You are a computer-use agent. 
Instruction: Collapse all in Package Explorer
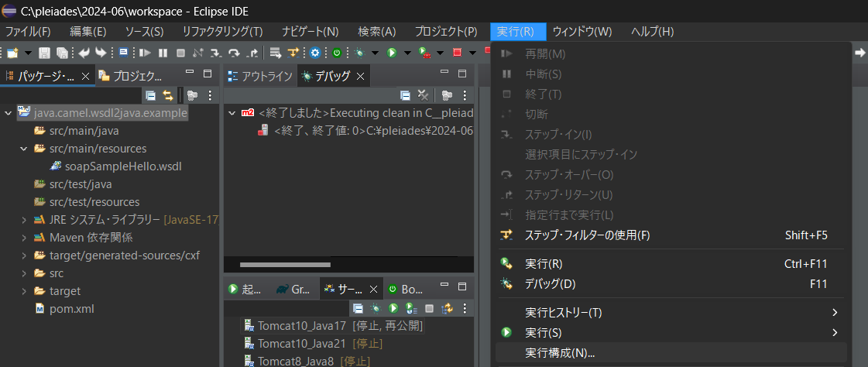[150, 95]
